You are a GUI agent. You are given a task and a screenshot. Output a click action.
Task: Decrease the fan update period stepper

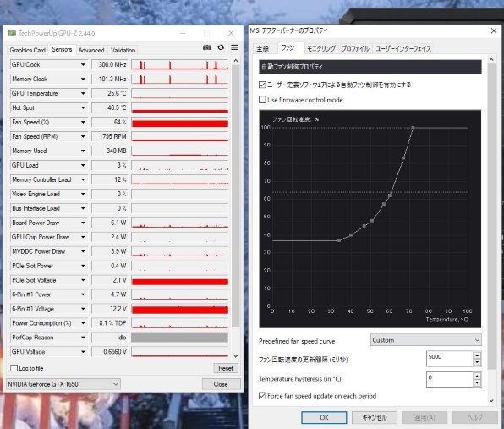coord(477,362)
